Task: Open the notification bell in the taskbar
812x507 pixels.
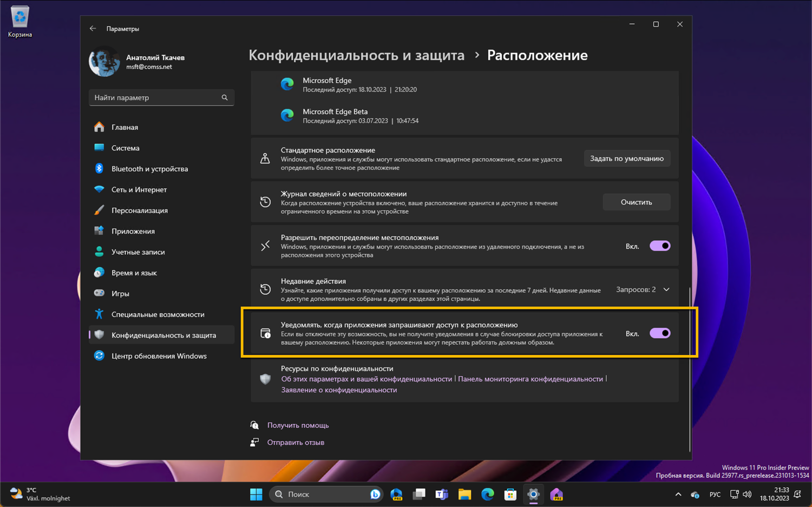Action: coord(797,495)
